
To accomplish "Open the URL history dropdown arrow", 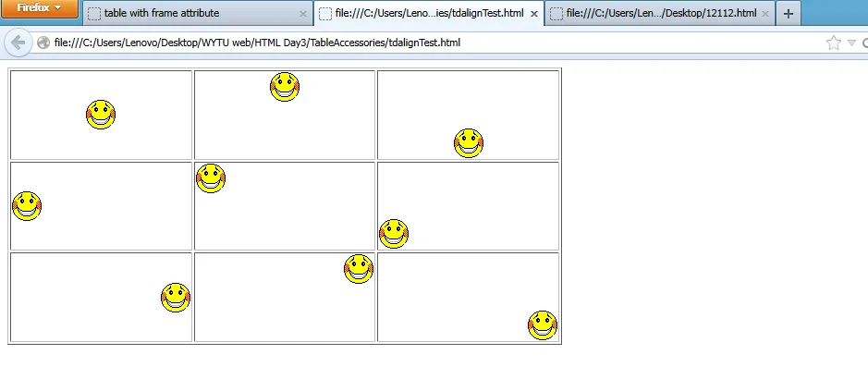I will 851,43.
